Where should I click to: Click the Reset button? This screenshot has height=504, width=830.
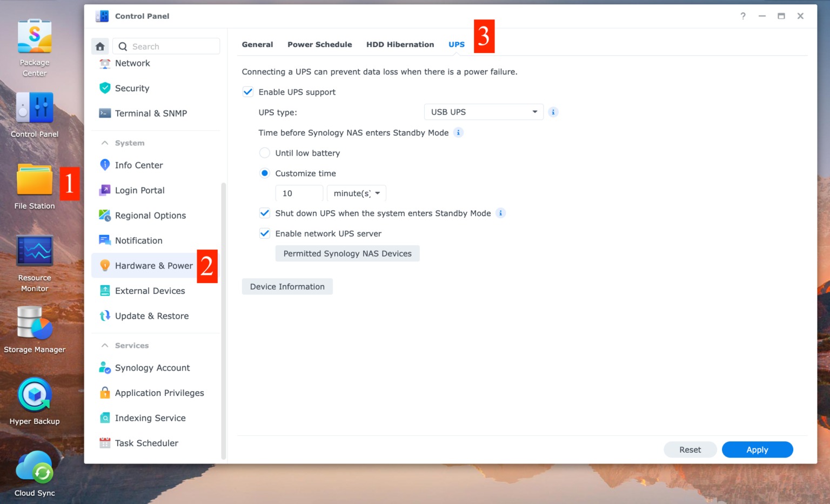[690, 449]
